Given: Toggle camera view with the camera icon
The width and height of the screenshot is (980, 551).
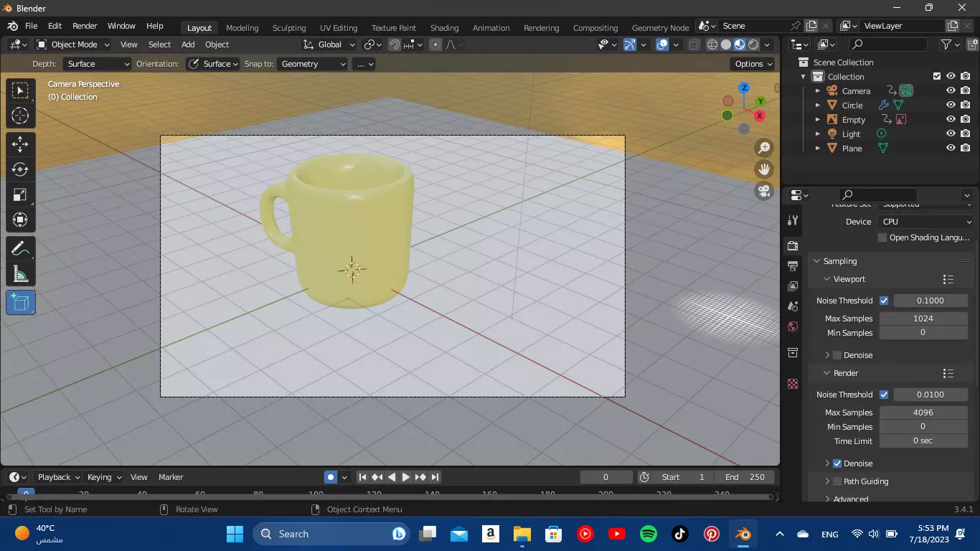Looking at the screenshot, I should pos(764,191).
